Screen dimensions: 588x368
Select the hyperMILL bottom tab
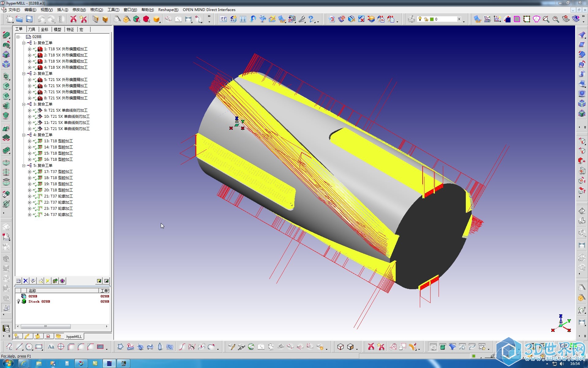(74, 336)
